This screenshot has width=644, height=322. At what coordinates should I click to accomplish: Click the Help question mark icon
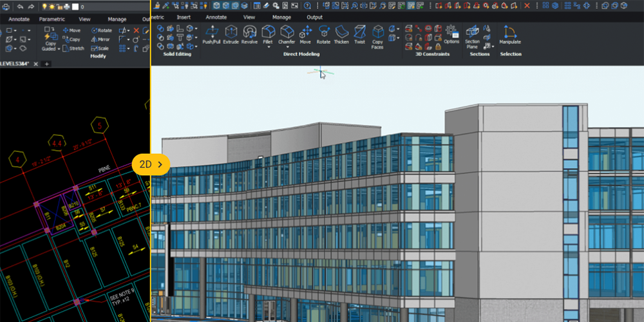[307, 6]
